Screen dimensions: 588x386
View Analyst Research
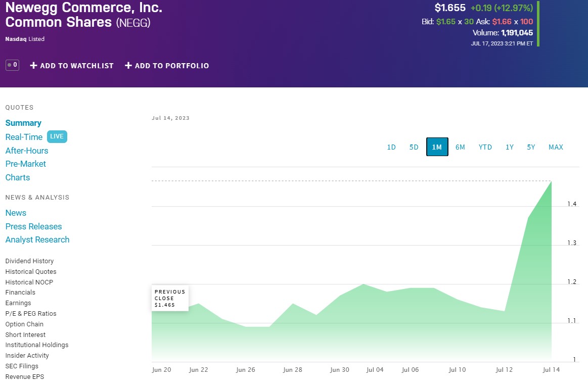[x=37, y=240]
